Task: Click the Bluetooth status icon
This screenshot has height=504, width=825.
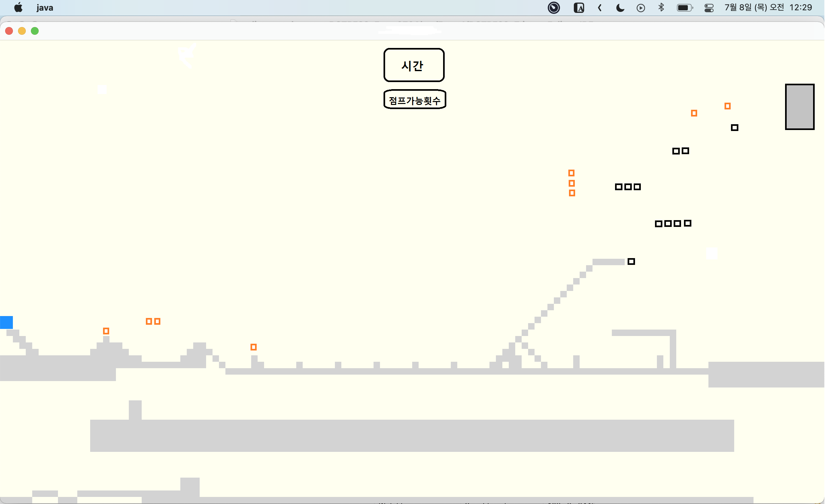Action: tap(661, 8)
